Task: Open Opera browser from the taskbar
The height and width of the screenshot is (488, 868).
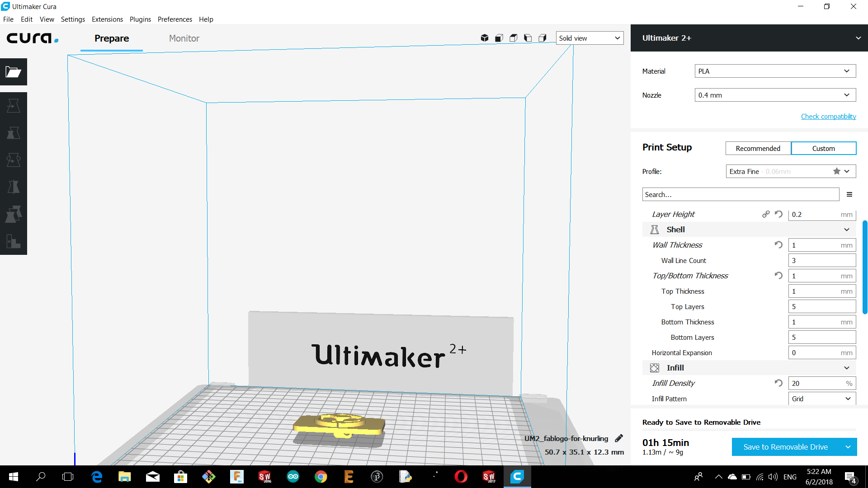Action: (x=461, y=477)
